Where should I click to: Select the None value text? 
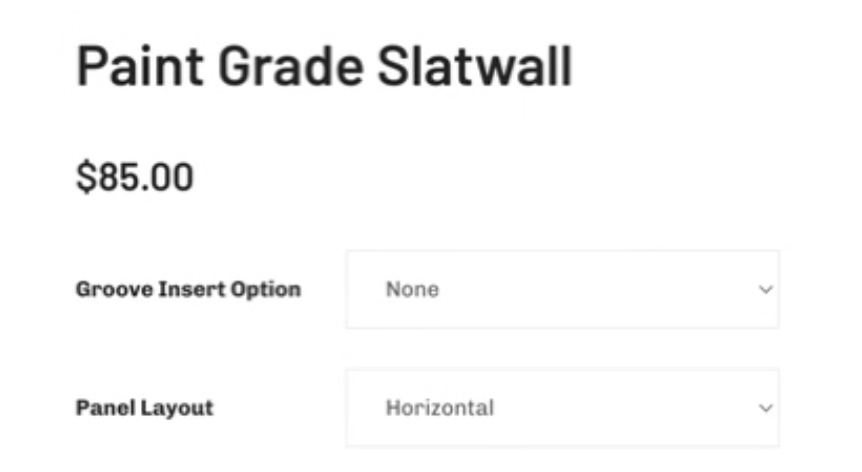click(413, 290)
